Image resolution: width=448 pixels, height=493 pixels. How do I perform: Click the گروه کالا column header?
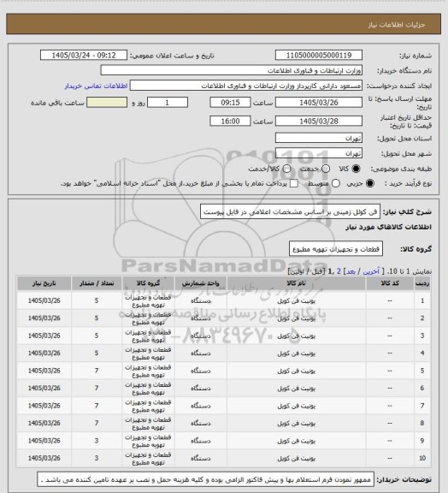click(148, 283)
